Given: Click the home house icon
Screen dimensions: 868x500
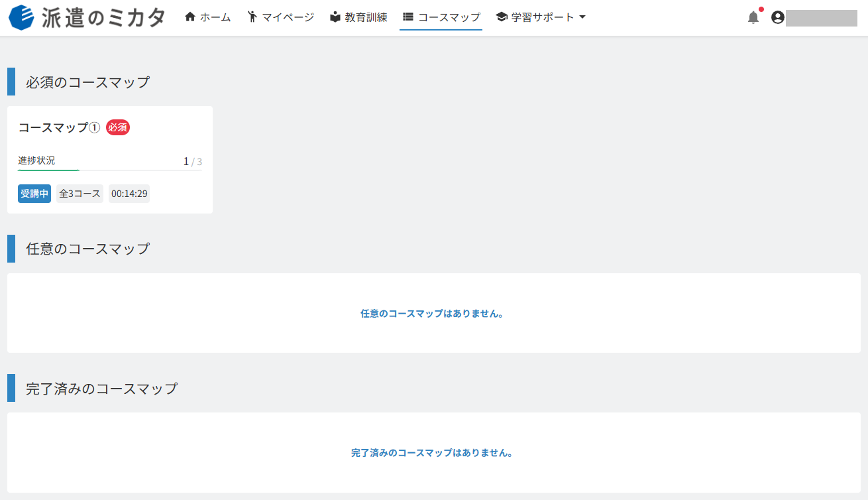Looking at the screenshot, I should [x=190, y=17].
